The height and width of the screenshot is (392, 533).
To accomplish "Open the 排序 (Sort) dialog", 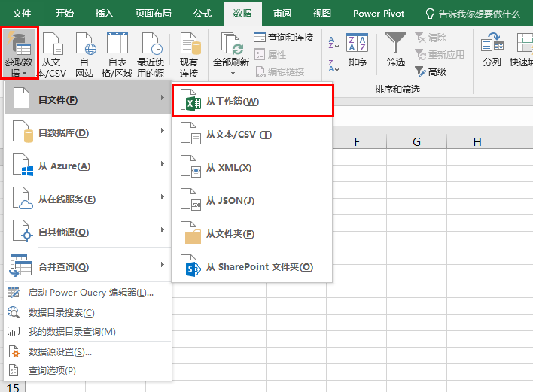I will [358, 50].
